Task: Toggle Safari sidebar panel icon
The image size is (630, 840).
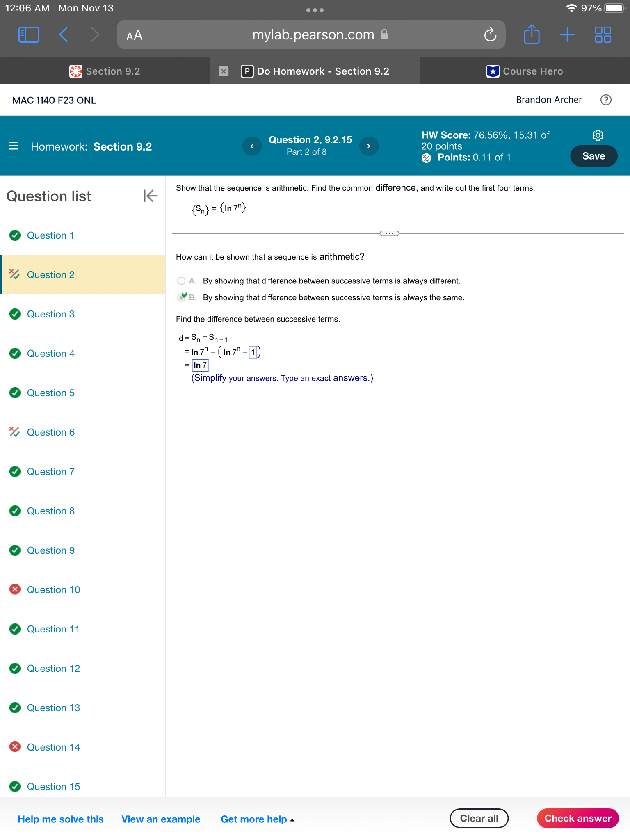Action: pyautogui.click(x=29, y=34)
